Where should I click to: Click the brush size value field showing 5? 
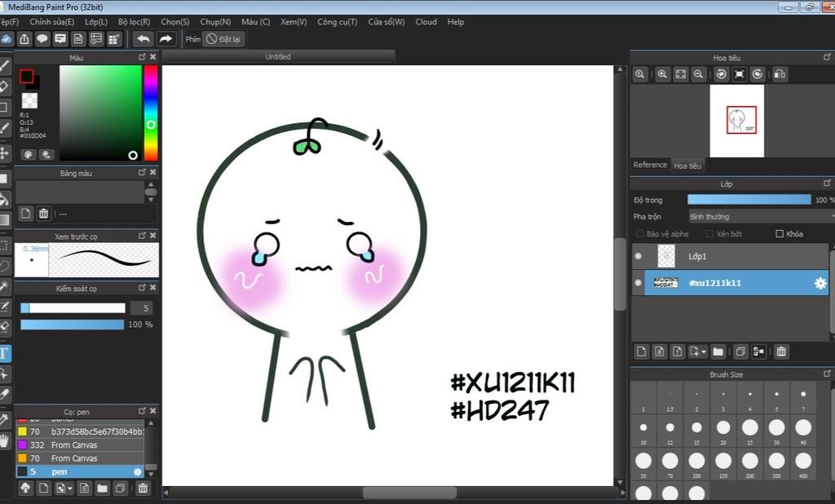(x=140, y=308)
